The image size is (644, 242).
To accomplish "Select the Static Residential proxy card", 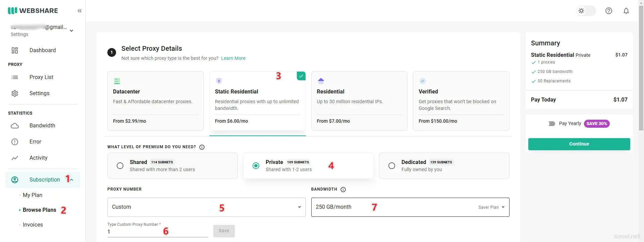I will point(258,101).
